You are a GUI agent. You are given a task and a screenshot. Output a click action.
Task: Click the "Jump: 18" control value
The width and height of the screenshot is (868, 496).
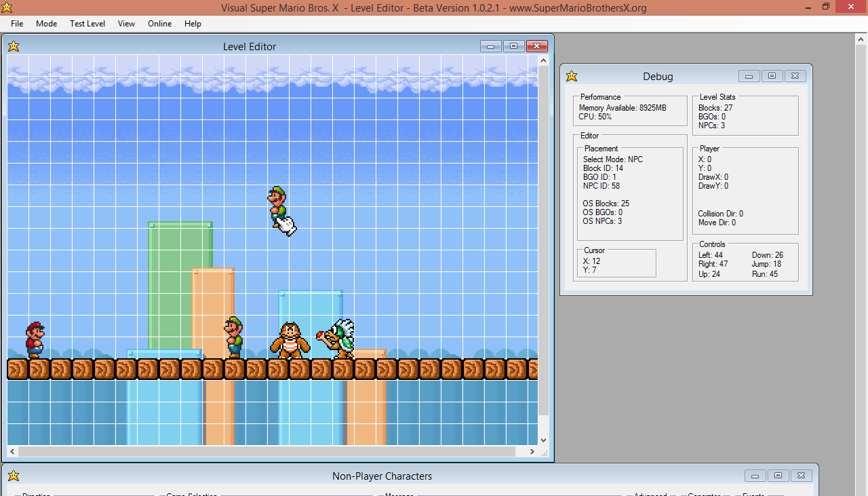767,264
